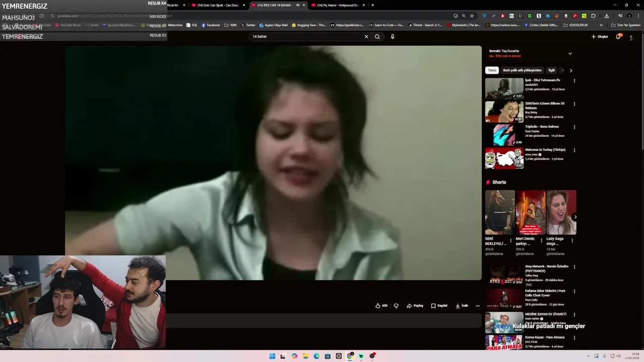
Task: Open File Explorer from taskbar
Action: coord(305,356)
